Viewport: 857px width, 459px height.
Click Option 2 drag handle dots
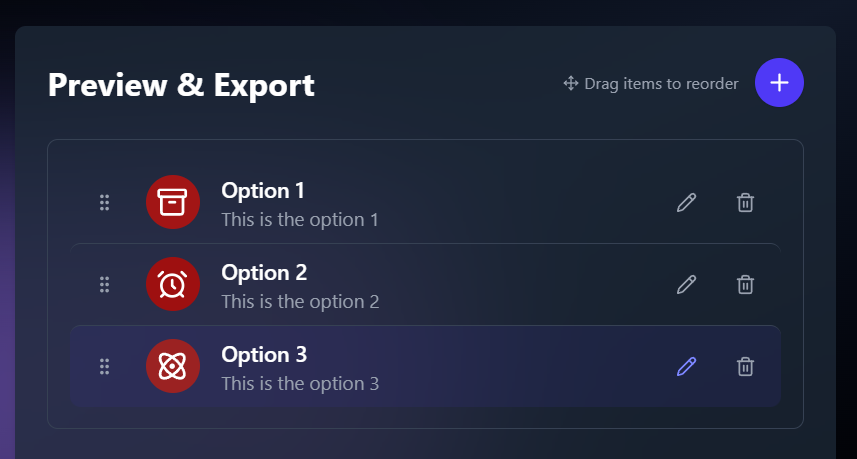pos(104,285)
